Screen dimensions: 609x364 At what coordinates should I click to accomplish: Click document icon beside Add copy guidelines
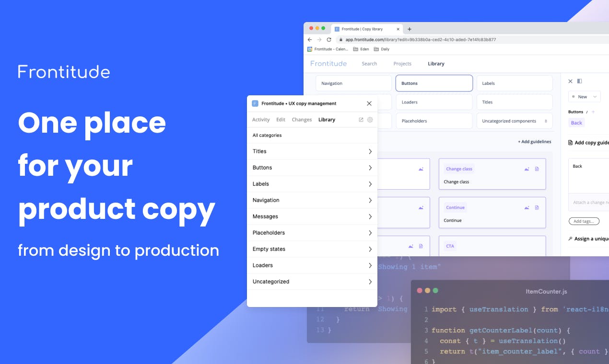tap(570, 142)
